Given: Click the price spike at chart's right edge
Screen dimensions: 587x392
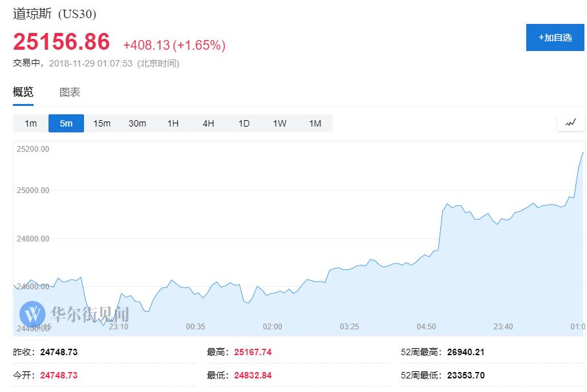Looking at the screenshot, I should coord(581,155).
